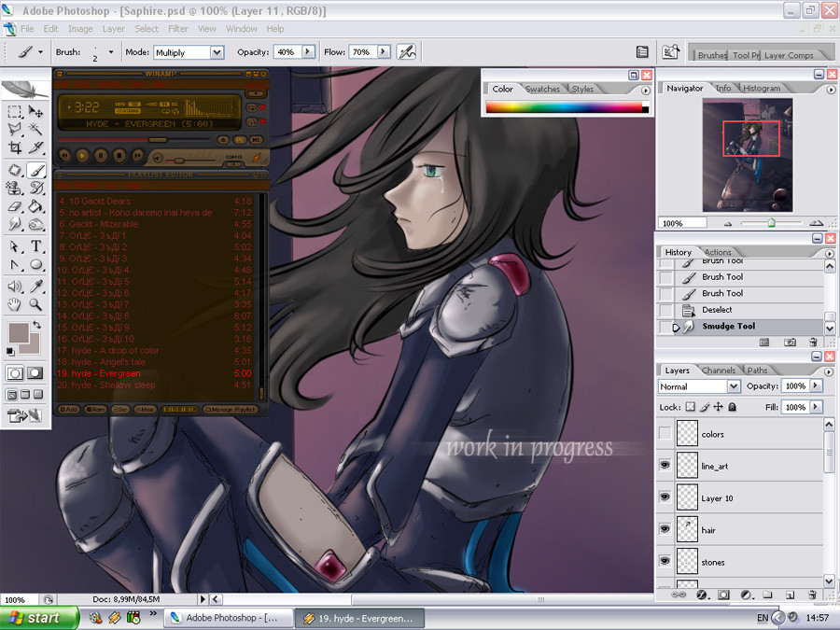Select the Ellipse shape tool
Viewport: 840px width, 630px height.
tap(35, 264)
